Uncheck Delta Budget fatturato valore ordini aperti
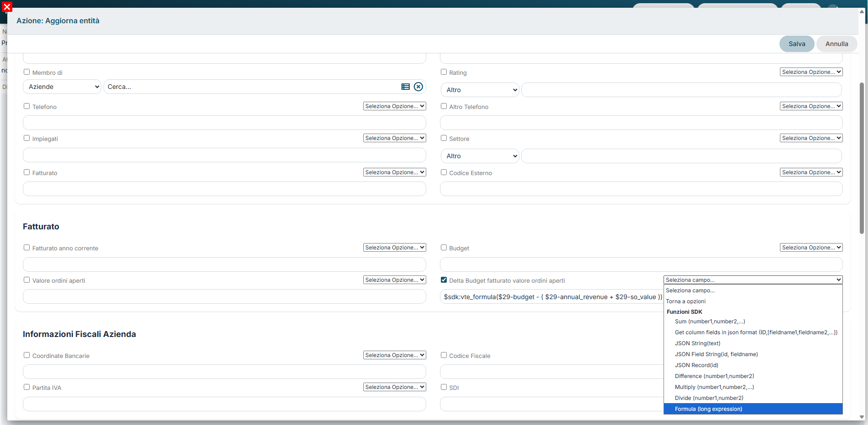 [444, 280]
